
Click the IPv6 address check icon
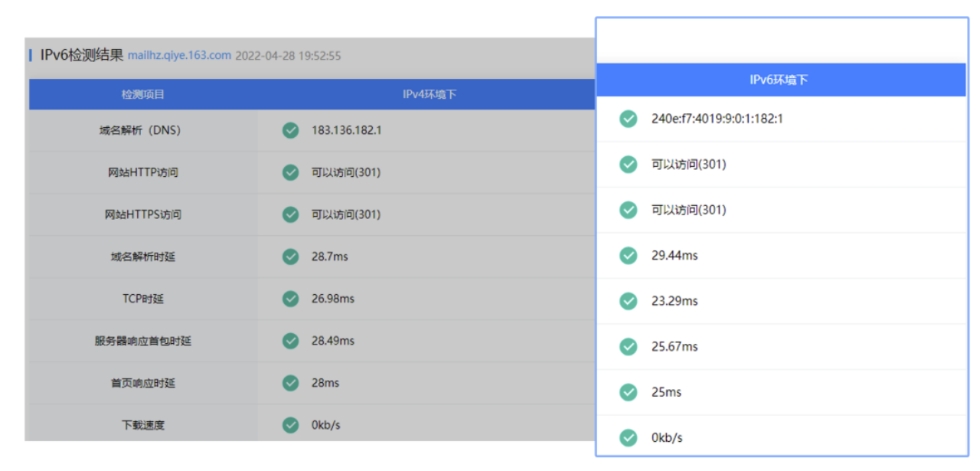click(x=628, y=119)
